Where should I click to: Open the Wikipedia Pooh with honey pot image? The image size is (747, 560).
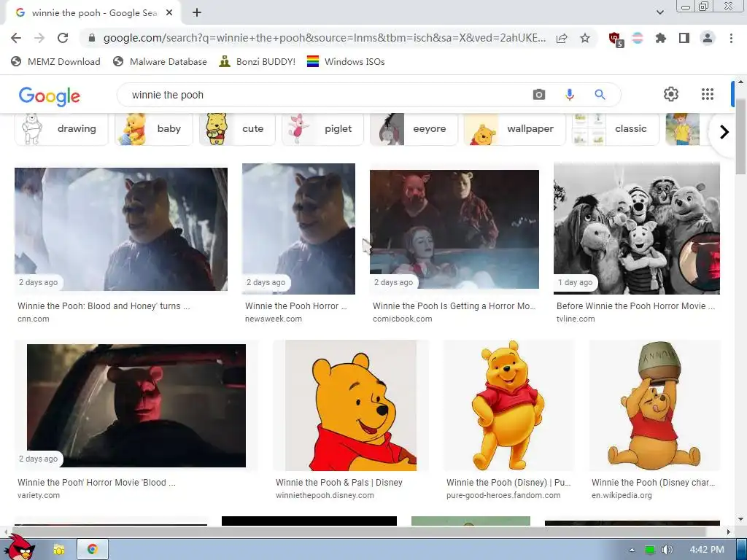[x=654, y=405]
